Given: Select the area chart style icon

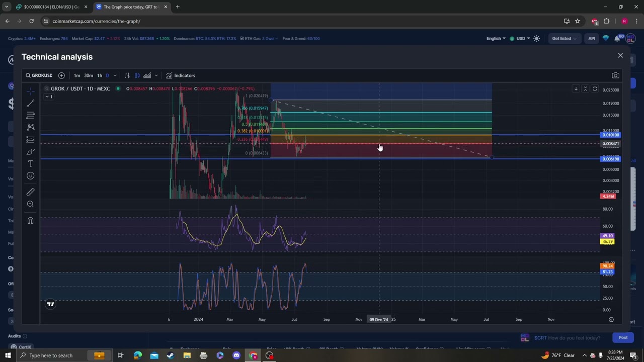Looking at the screenshot, I should coord(147,75).
